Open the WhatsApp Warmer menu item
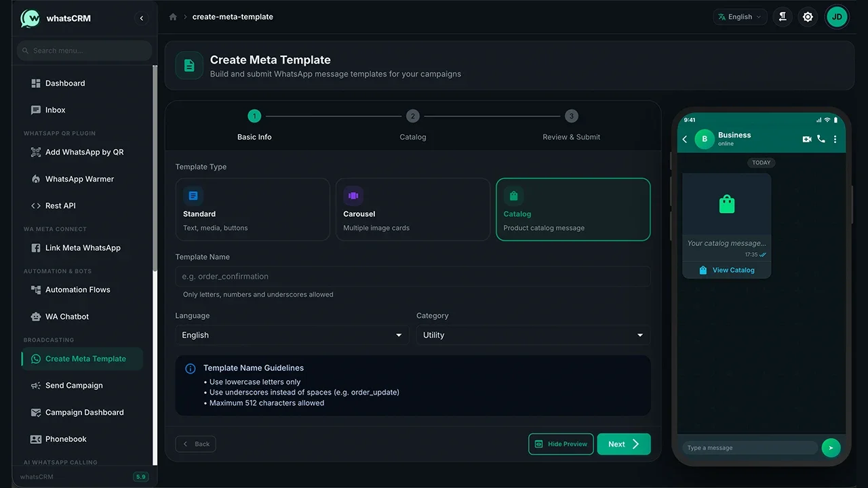868x488 pixels. (83, 179)
